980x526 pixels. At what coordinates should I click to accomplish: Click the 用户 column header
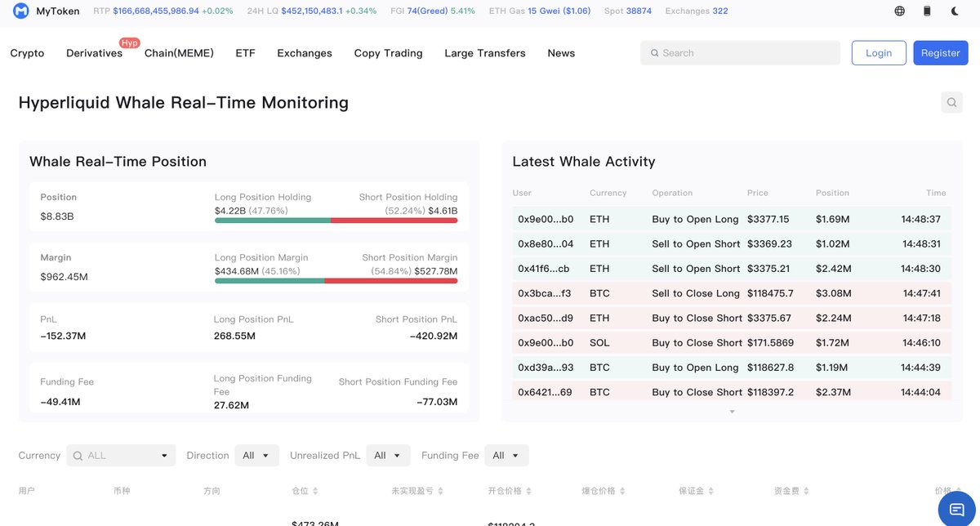coord(27,491)
